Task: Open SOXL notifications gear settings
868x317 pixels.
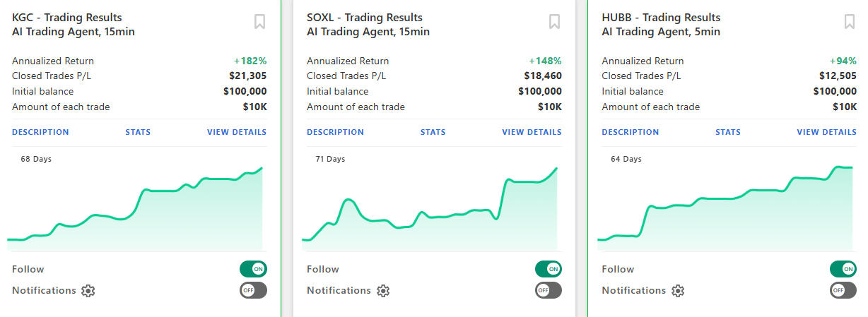Action: [382, 291]
